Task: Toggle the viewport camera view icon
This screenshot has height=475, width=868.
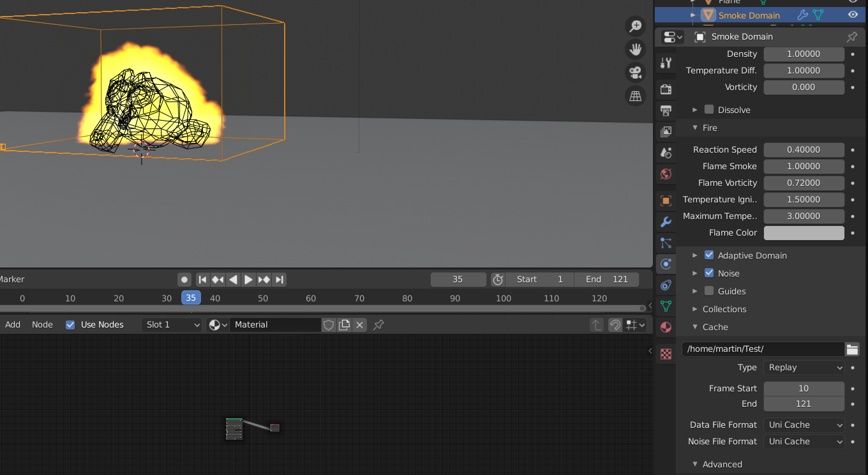Action: (635, 72)
